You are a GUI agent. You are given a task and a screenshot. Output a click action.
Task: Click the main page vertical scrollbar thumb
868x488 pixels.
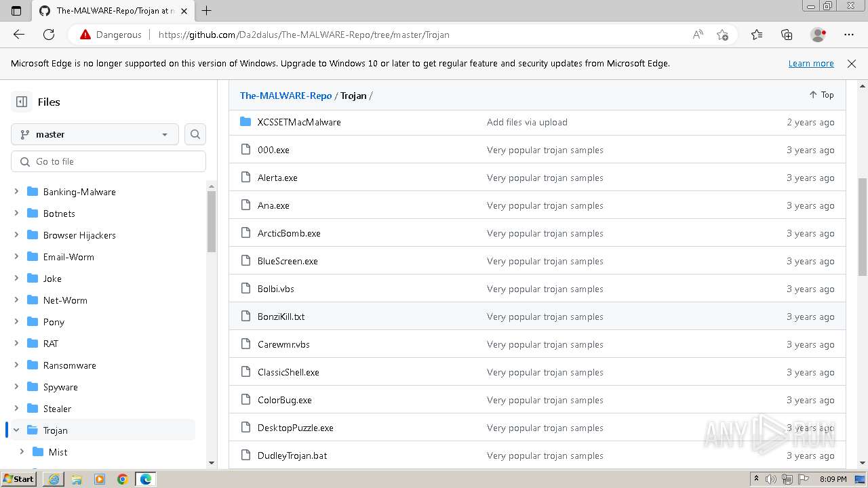click(x=863, y=227)
